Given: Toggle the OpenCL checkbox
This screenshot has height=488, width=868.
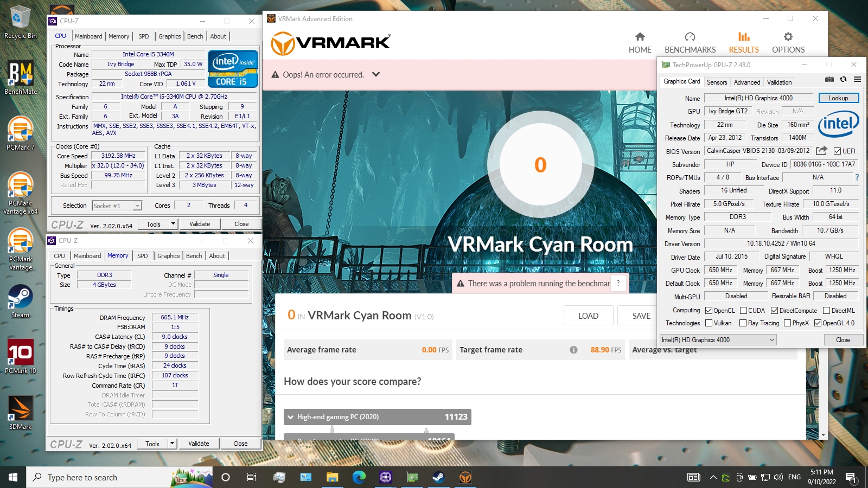Looking at the screenshot, I should click(x=709, y=311).
